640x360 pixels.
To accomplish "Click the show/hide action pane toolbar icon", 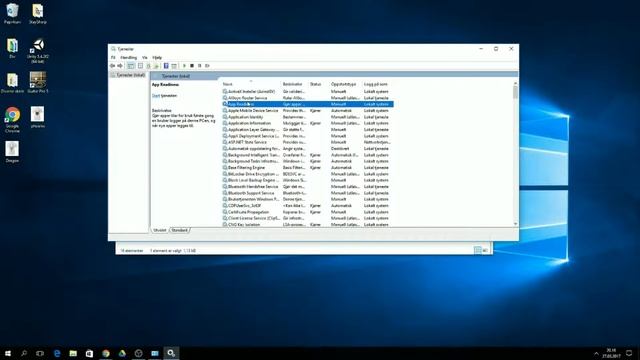I will pos(174,66).
